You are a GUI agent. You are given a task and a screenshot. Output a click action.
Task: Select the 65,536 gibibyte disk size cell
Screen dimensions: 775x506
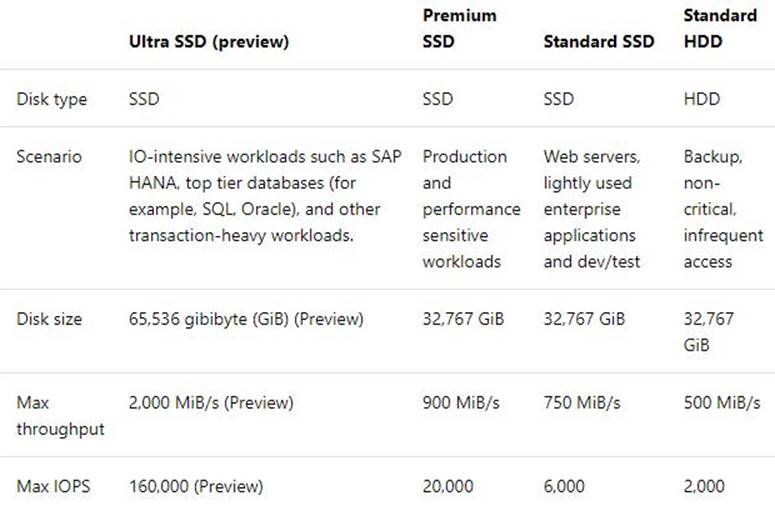pos(247,319)
